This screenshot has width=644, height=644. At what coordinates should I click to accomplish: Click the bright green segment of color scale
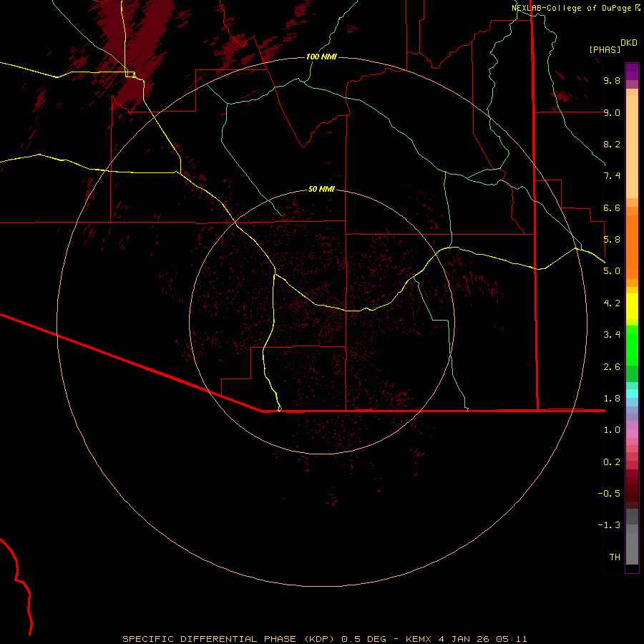(x=632, y=345)
